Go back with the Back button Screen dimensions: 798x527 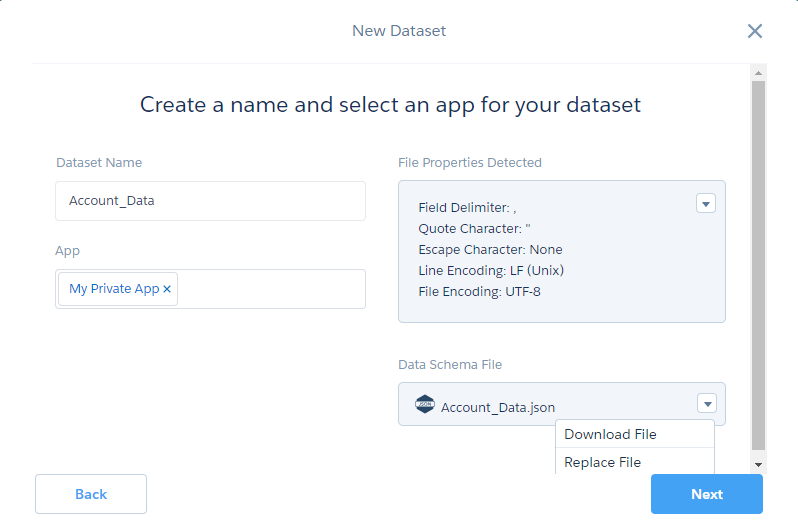pos(91,494)
